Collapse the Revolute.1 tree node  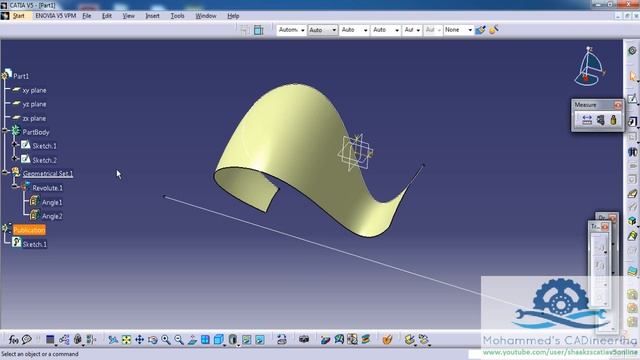pos(15,187)
